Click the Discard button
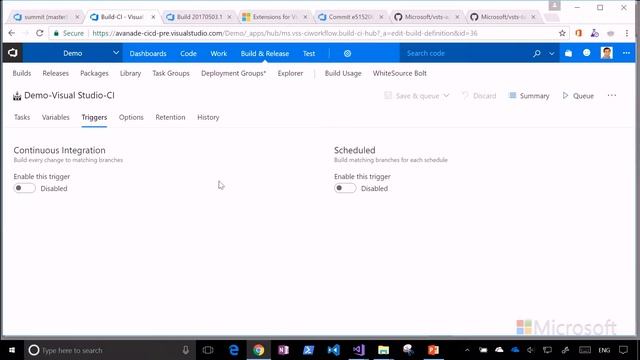This screenshot has width=640, height=360. [479, 96]
